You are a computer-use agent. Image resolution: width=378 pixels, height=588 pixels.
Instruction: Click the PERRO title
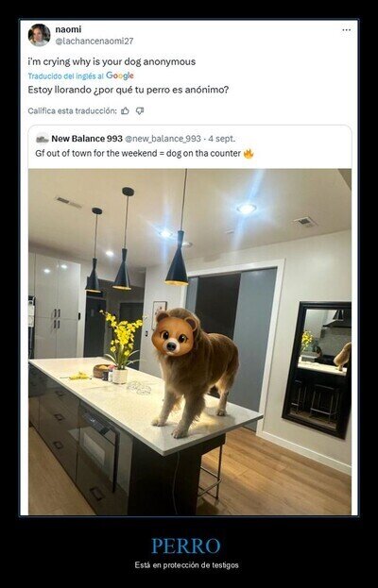pyautogui.click(x=186, y=546)
